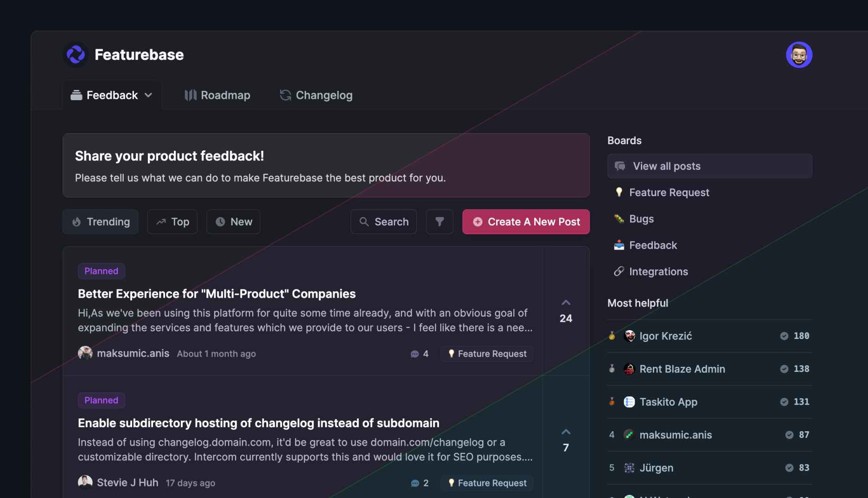Click Jürgen's avatar icon
The height and width of the screenshot is (498, 868).
[x=629, y=467]
